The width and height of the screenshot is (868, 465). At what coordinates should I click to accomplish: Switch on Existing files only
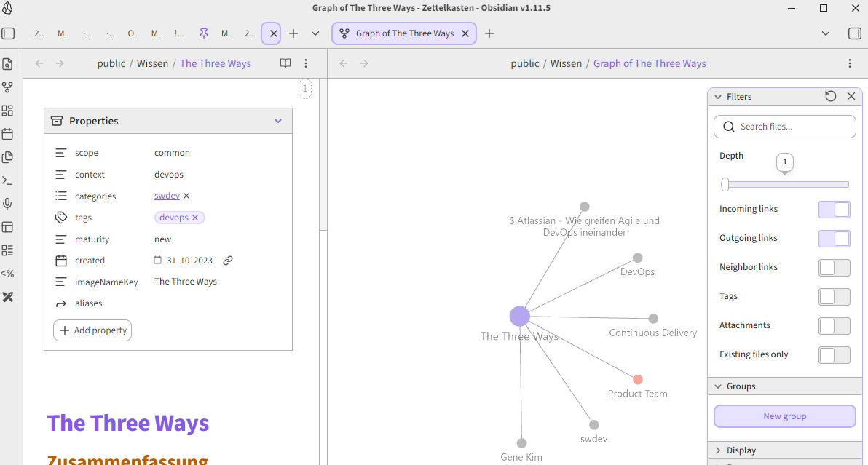coord(835,355)
